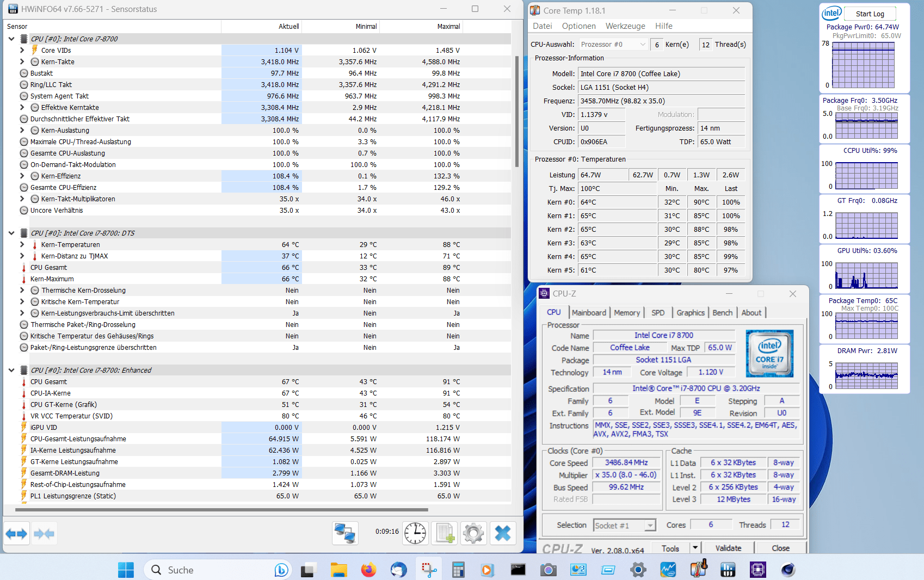The height and width of the screenshot is (580, 924).
Task: Click the HWiNFO vertical scrollbar thumb
Action: [517, 111]
